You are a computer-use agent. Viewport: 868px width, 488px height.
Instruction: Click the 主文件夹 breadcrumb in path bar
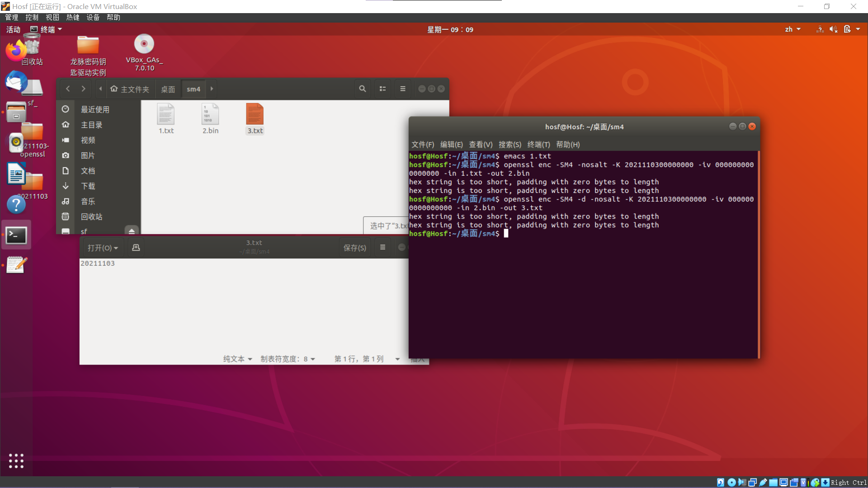click(x=130, y=89)
